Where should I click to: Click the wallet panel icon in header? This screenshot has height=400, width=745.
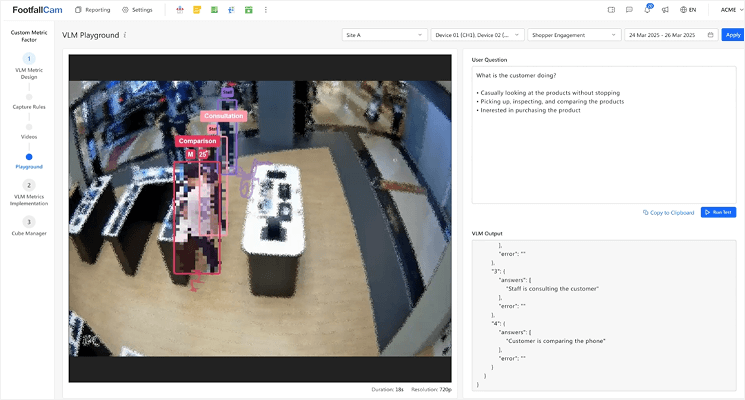coord(611,10)
